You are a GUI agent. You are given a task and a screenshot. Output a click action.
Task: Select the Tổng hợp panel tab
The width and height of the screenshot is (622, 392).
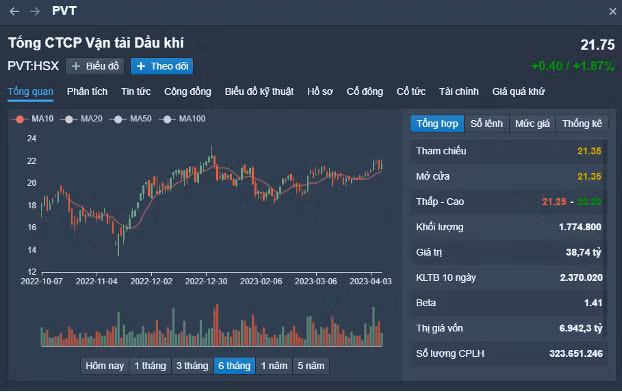pos(437,124)
